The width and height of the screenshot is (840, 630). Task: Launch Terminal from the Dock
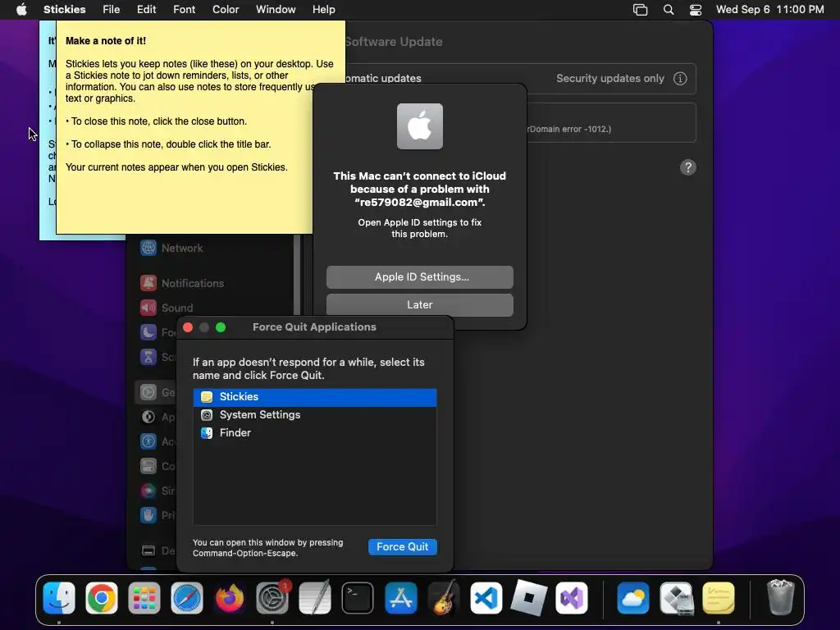358,597
